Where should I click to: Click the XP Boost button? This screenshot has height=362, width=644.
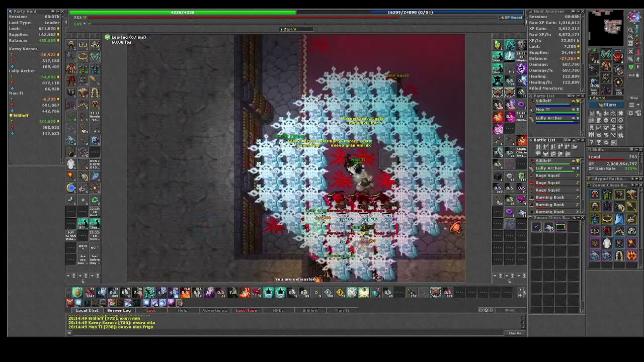(x=511, y=18)
